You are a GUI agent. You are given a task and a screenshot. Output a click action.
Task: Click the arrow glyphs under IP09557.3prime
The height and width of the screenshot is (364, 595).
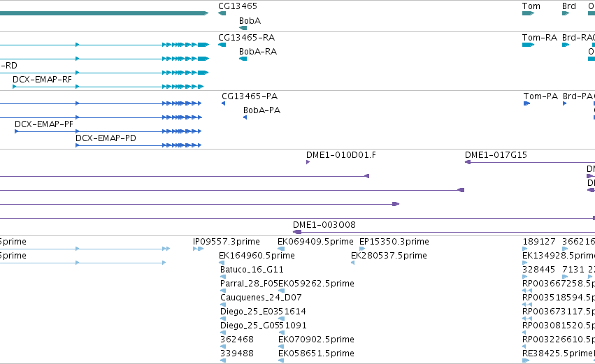coord(198,249)
